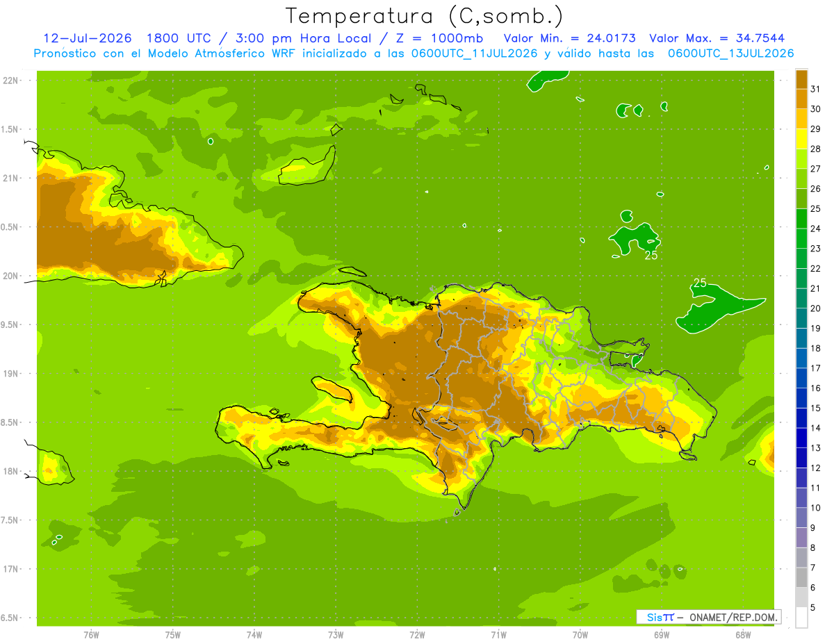Image resolution: width=834 pixels, height=644 pixels.
Task: Click 'Valor Max. = 34.7544' text
Action: click(718, 38)
